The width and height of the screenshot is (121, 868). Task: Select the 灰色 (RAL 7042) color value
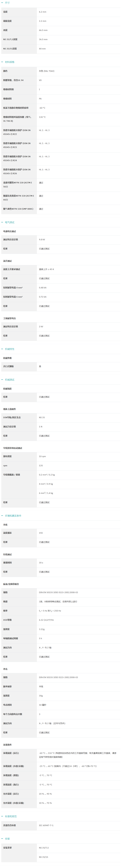tap(47, 71)
